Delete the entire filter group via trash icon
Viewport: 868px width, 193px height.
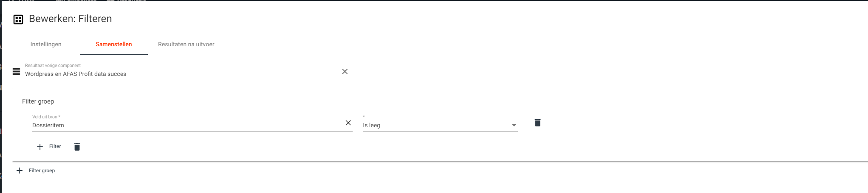point(77,147)
